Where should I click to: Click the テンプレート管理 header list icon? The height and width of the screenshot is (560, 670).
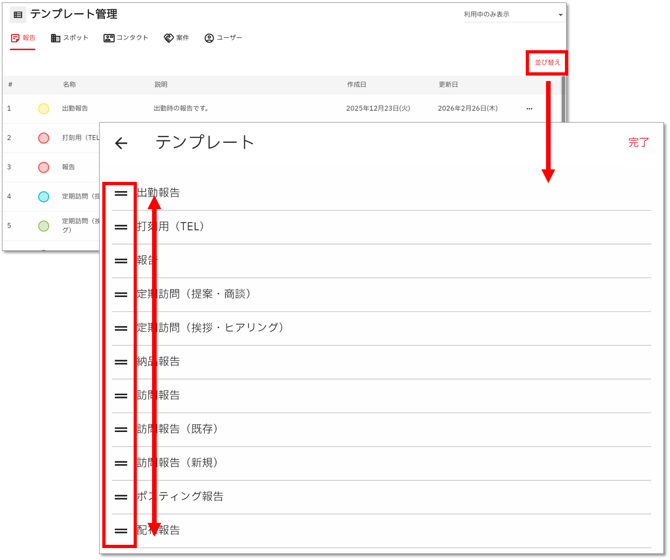click(x=18, y=15)
